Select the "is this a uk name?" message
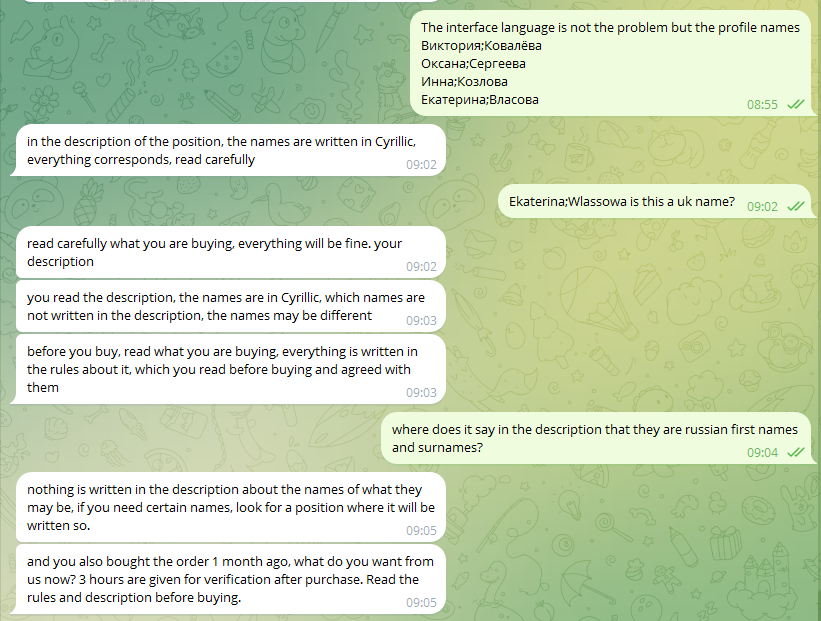821x621 pixels. click(x=621, y=202)
